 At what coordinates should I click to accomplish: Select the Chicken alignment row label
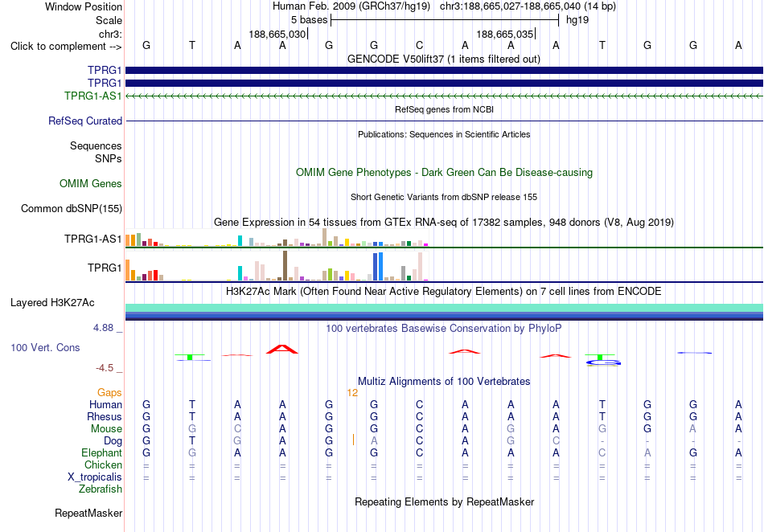tap(103, 464)
